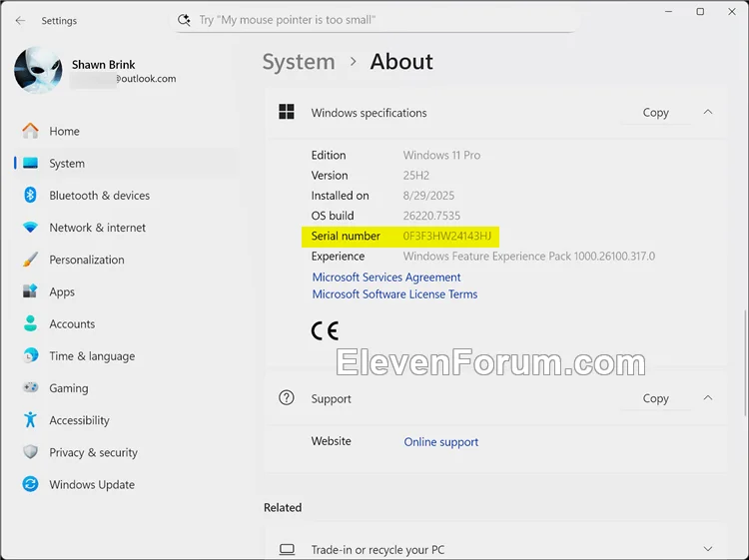The width and height of the screenshot is (749, 560).
Task: Open Network & internet settings
Action: (125, 228)
